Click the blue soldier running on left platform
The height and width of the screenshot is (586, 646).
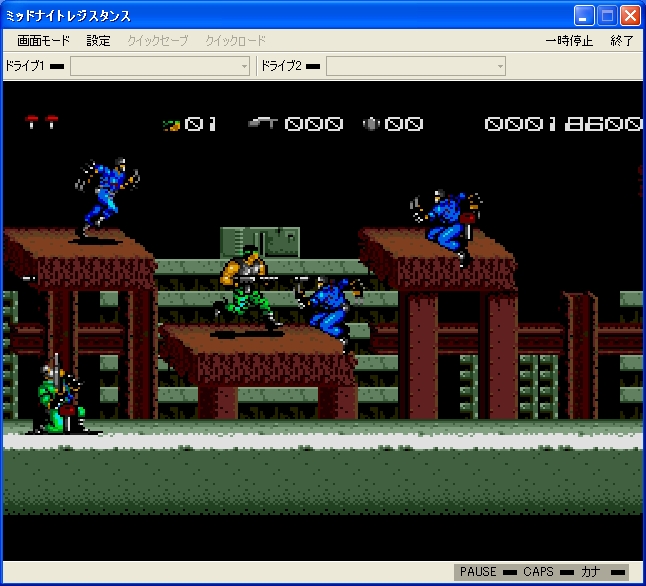click(x=107, y=196)
